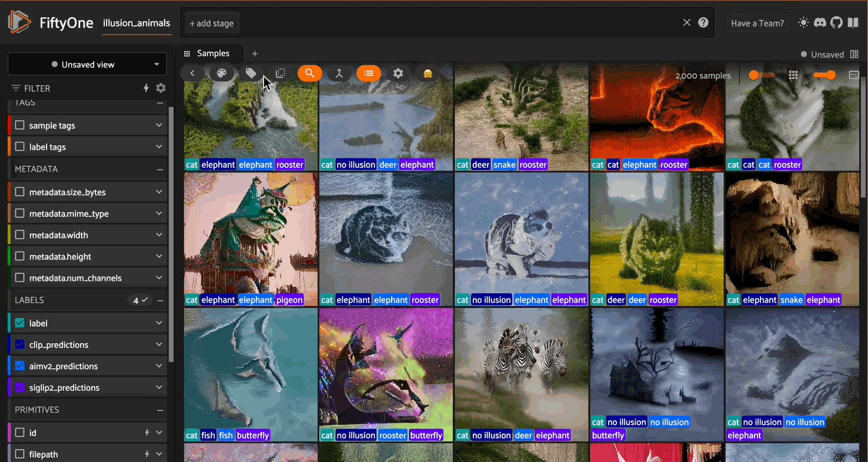Open the sidebar settings gear next to FILTER
The width and height of the screenshot is (868, 462).
coord(161,88)
